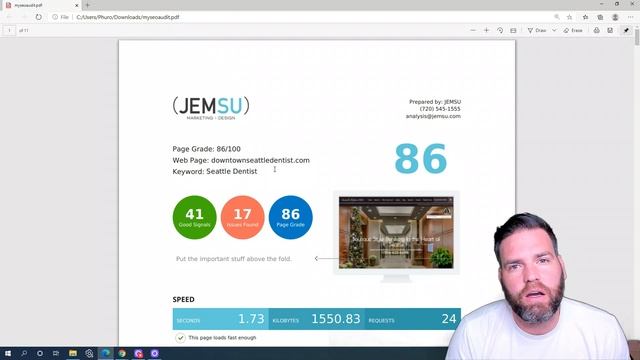Click the 24 requests value

coord(449,319)
